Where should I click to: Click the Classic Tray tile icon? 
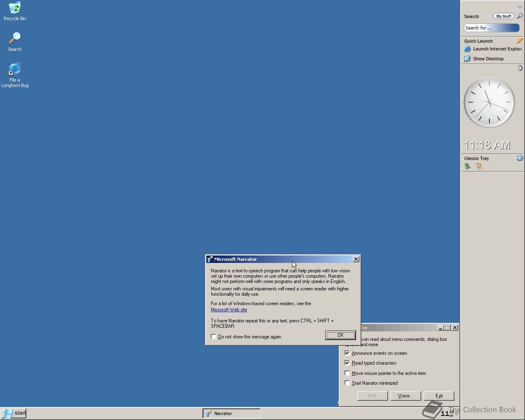coord(520,158)
